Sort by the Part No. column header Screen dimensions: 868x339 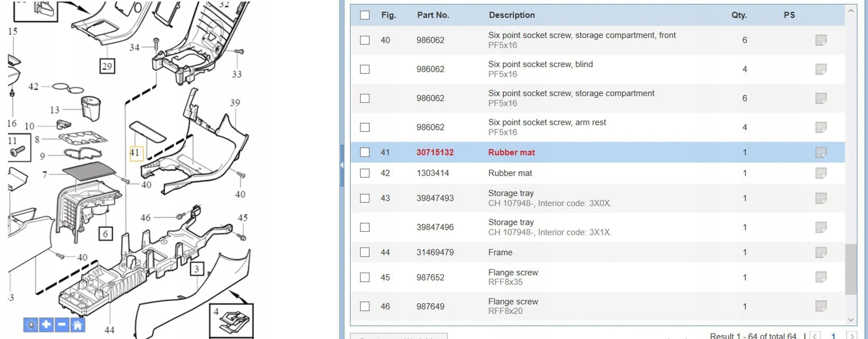pyautogui.click(x=433, y=15)
